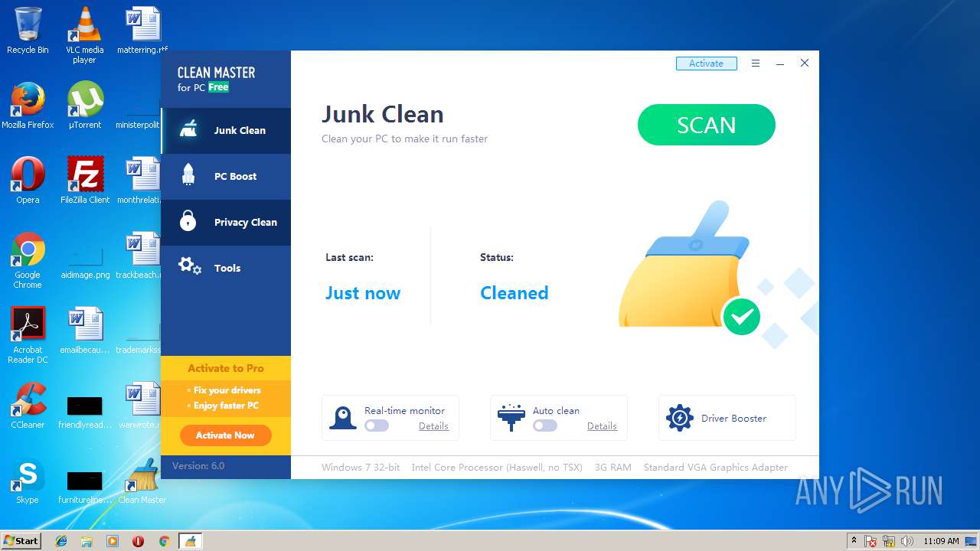
Task: Select the emailbecau... document on desktop
Action: tap(85, 331)
